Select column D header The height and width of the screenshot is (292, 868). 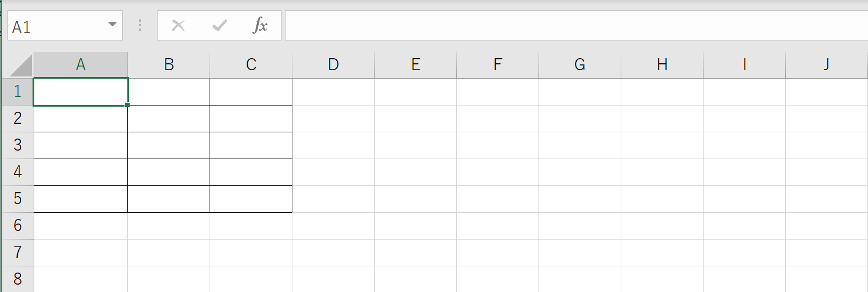click(333, 65)
